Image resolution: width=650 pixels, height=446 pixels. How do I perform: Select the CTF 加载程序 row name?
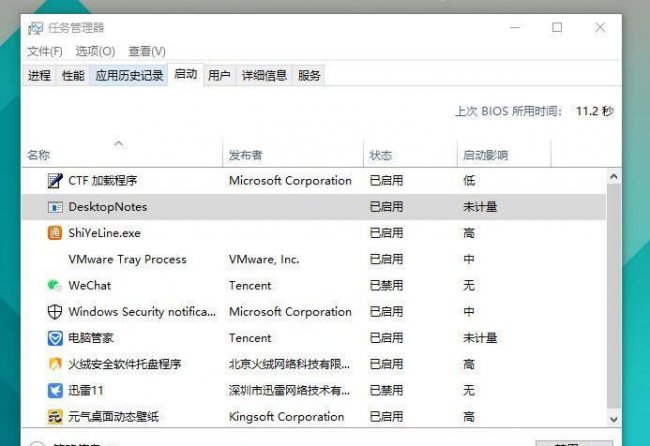tap(103, 181)
